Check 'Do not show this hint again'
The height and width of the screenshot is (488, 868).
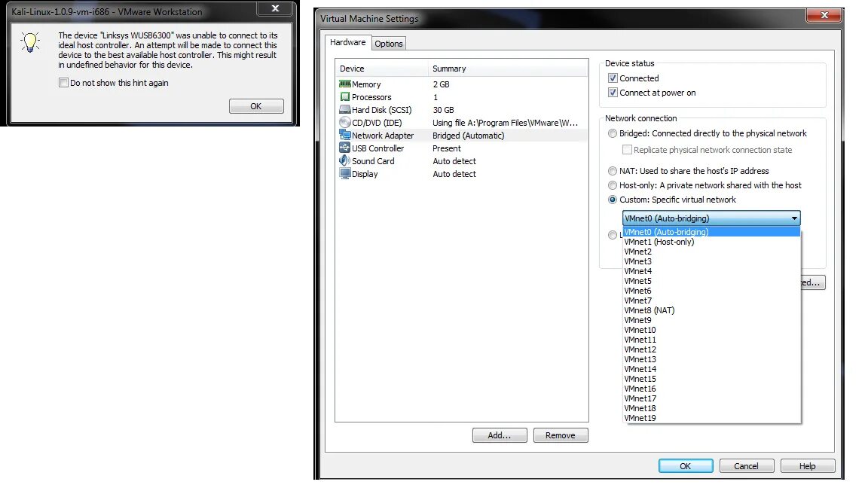click(x=63, y=82)
